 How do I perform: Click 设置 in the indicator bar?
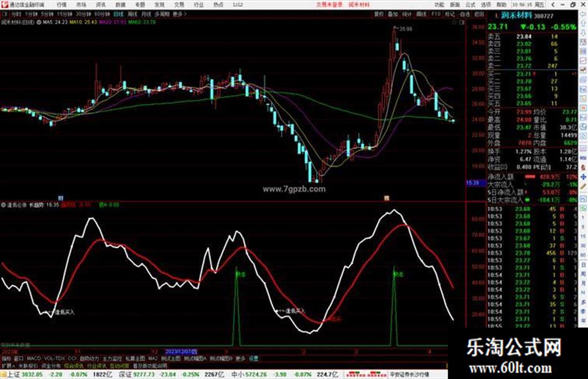[253, 358]
